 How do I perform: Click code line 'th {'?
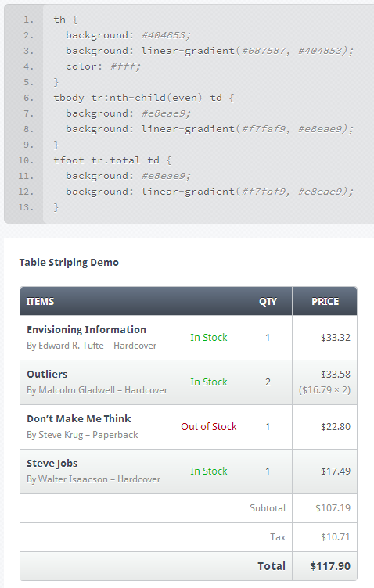point(66,20)
